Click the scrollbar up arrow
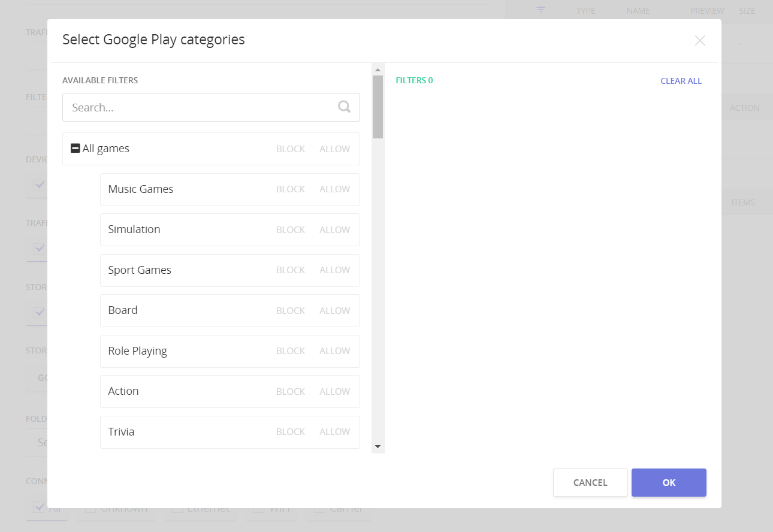Screen dimensions: 773x532 point(378,69)
